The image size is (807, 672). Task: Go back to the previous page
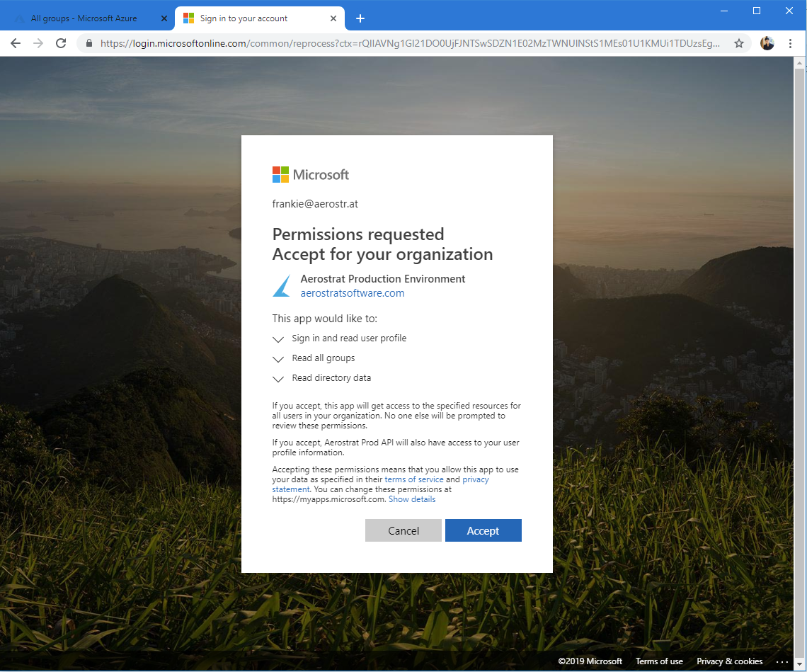click(x=16, y=43)
